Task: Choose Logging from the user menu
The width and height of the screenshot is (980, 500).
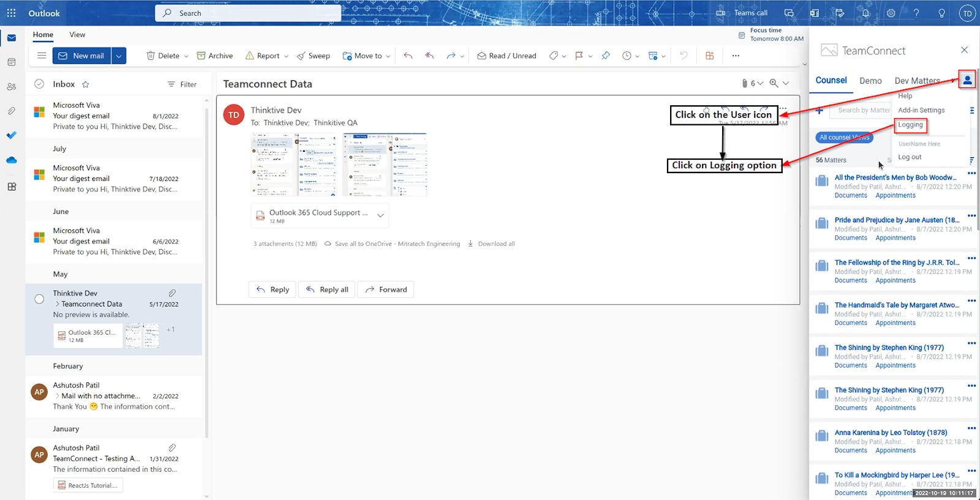Action: [910, 125]
